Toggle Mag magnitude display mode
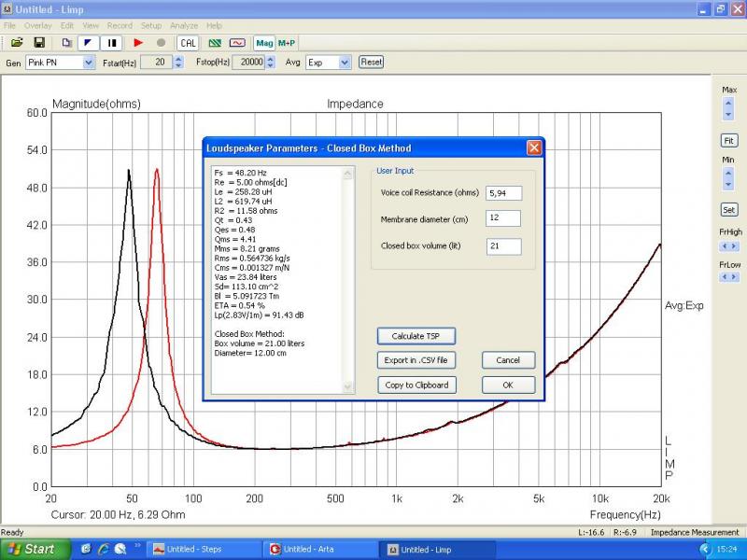 (x=264, y=43)
